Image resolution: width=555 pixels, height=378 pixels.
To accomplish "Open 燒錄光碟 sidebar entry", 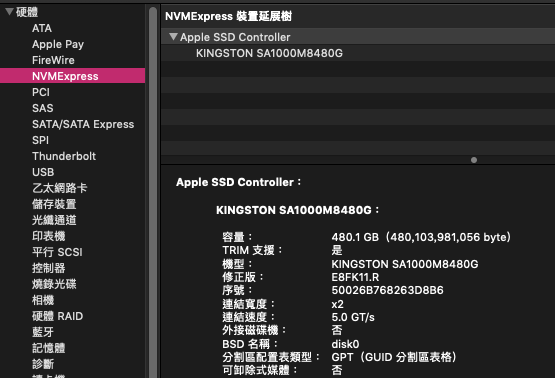I will point(54,284).
